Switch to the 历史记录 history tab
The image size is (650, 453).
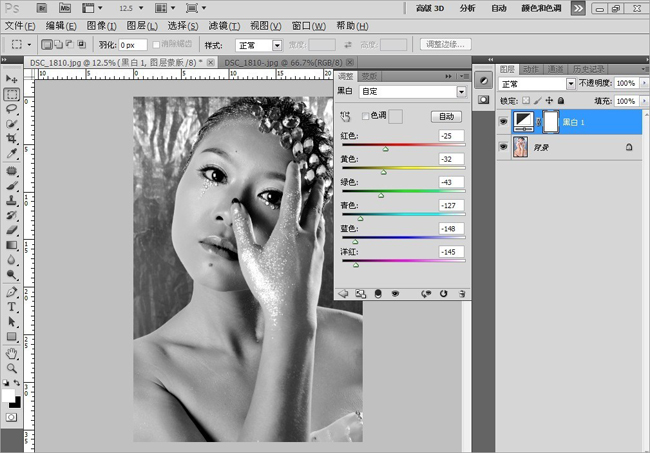(x=588, y=69)
